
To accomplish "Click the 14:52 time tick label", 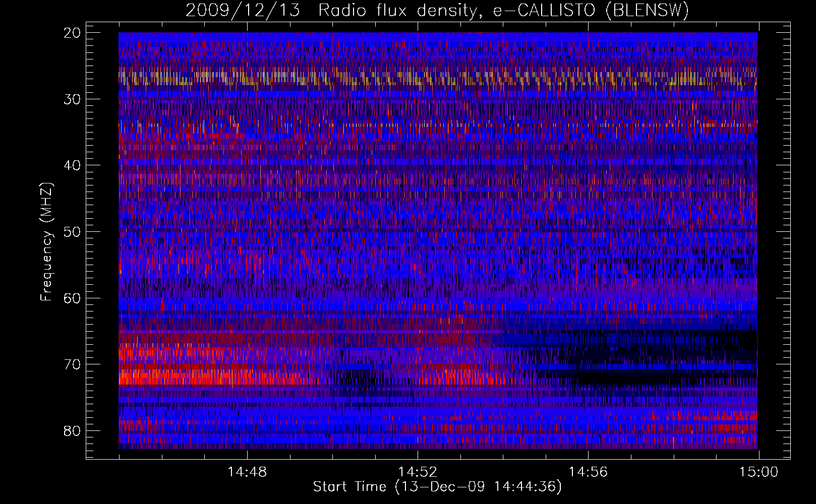I will coord(418,472).
